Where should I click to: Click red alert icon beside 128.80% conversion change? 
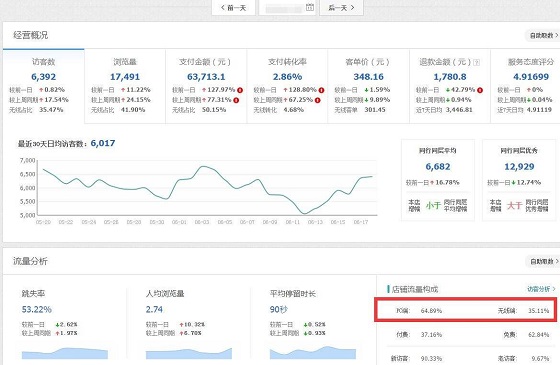(x=321, y=90)
